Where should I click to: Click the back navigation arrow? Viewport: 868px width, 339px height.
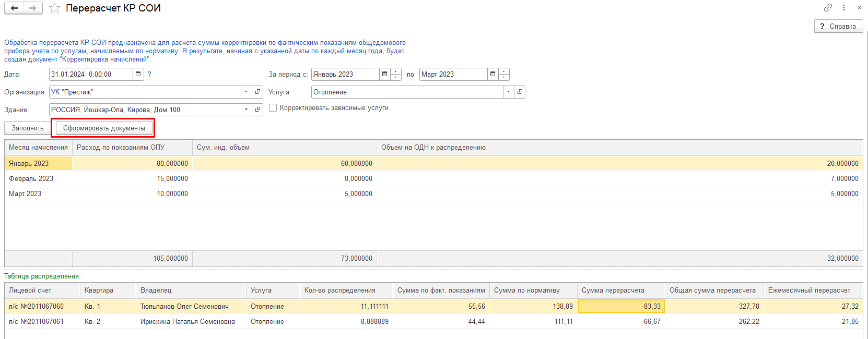[x=14, y=8]
